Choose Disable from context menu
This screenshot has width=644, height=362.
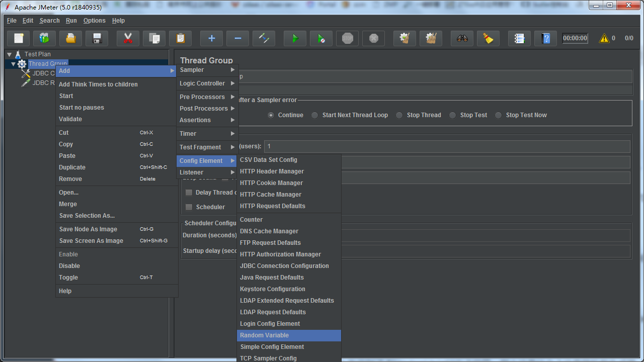coord(117,266)
